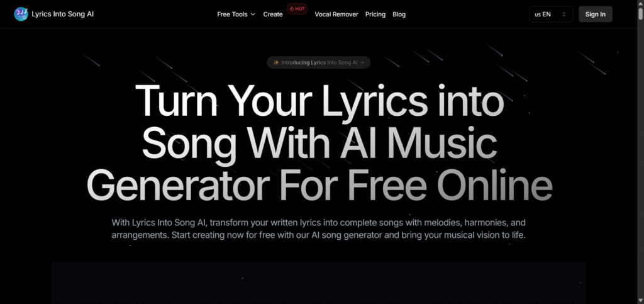644x304 pixels.
Task: Open the Free Tools navigation item
Action: 236,14
